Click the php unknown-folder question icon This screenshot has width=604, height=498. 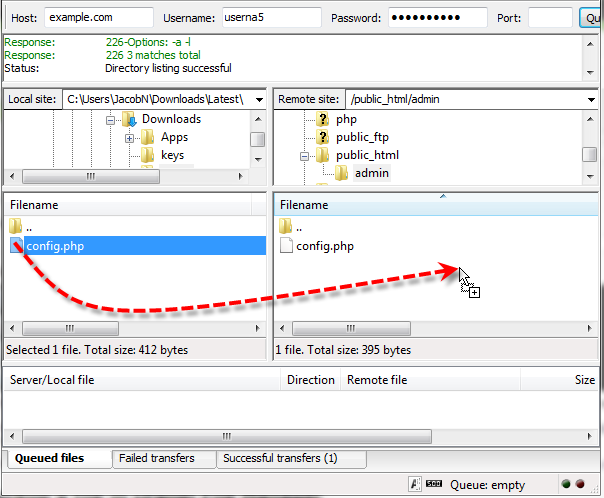click(x=322, y=119)
